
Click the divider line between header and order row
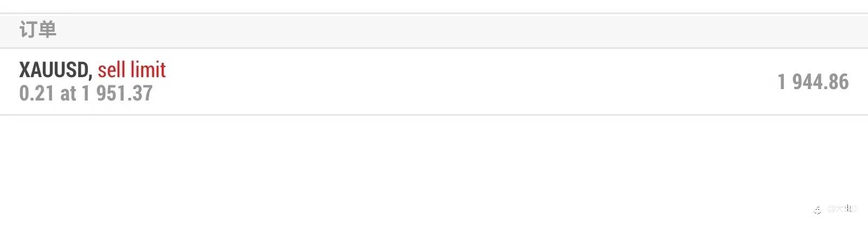coord(434,48)
